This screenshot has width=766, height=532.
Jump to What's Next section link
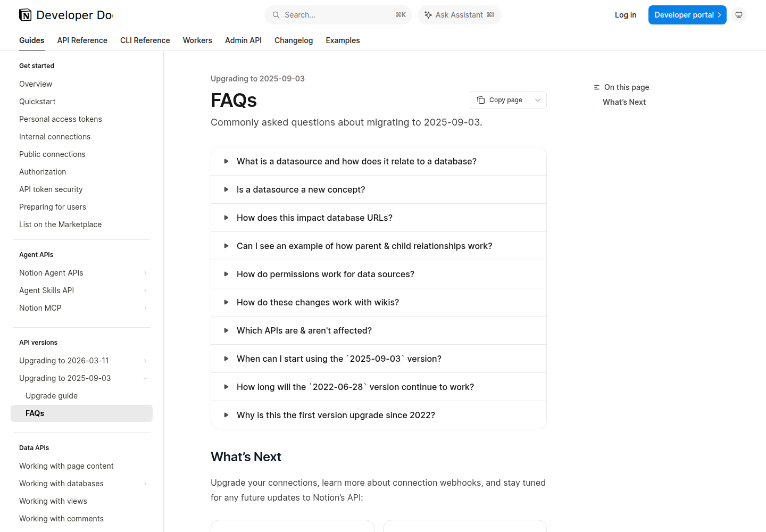coord(624,102)
